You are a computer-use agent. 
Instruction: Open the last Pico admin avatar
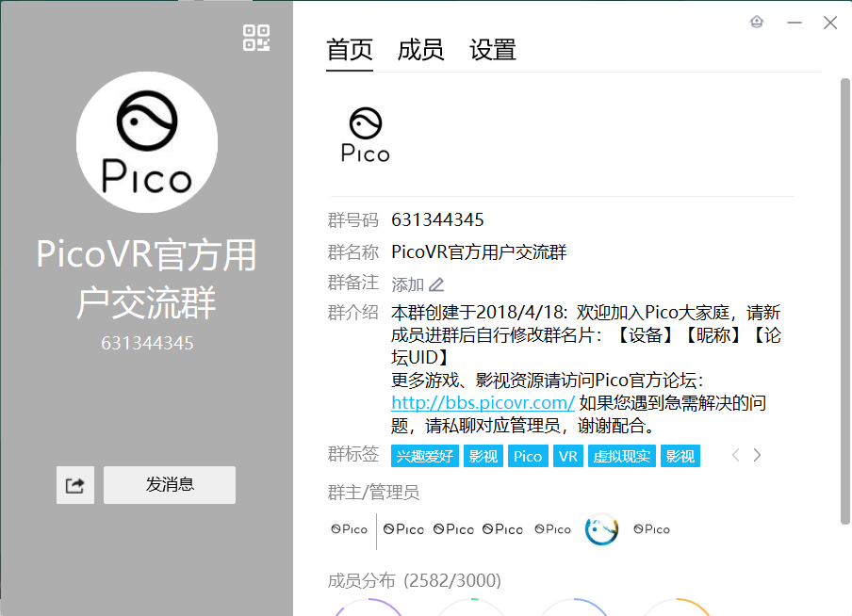[x=651, y=529]
